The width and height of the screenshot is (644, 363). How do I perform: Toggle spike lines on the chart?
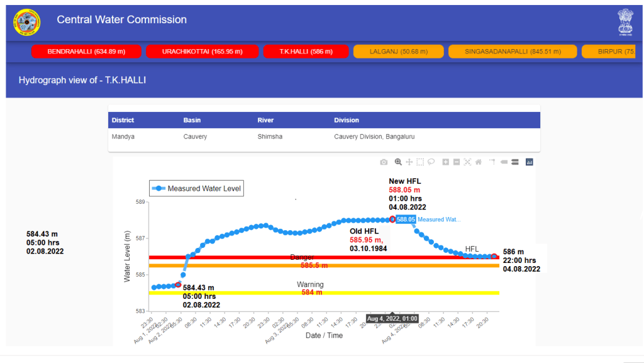pos(493,162)
